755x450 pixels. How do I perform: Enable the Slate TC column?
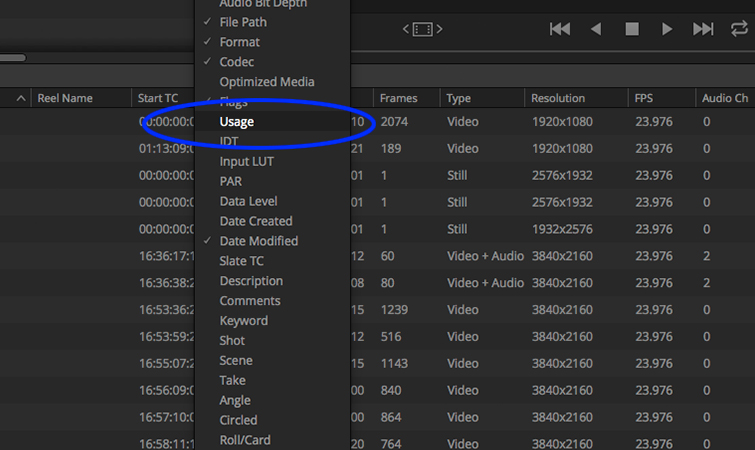click(272, 261)
